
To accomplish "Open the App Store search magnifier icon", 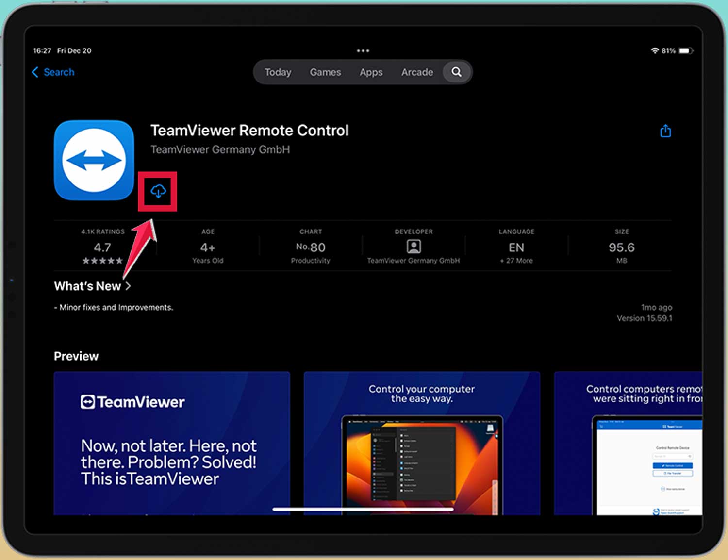I will coord(456,72).
